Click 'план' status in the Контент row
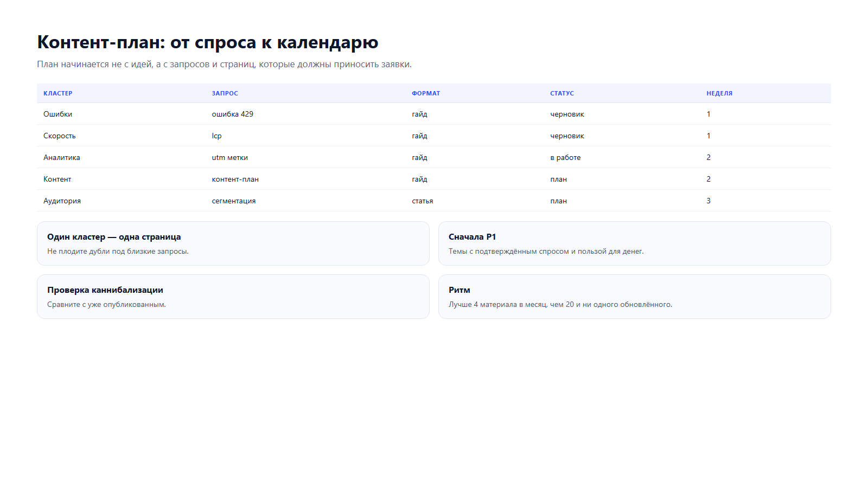The image size is (868, 488). [x=559, y=179]
